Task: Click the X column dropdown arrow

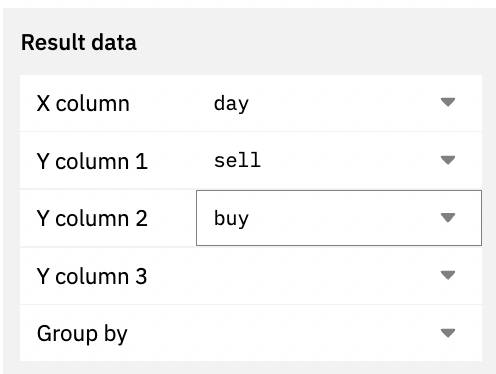Action: (448, 102)
